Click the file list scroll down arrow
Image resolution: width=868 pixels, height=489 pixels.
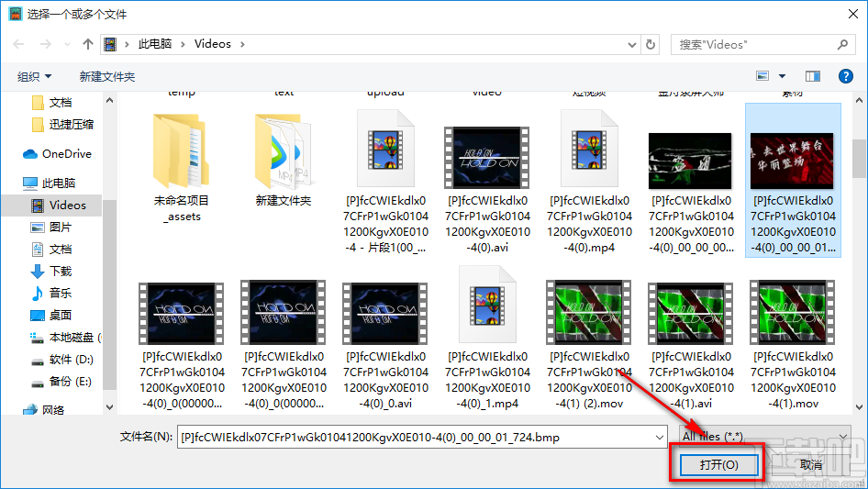tap(859, 407)
